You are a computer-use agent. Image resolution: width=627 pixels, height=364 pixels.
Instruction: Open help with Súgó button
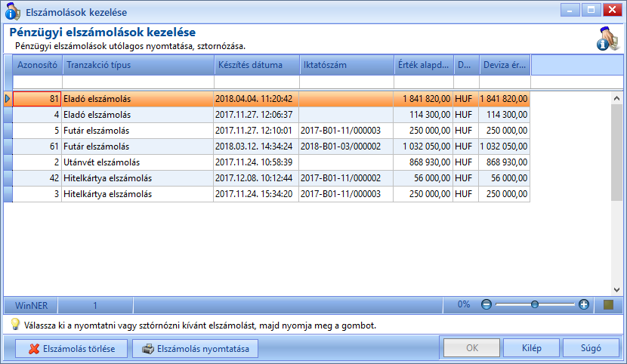click(591, 348)
